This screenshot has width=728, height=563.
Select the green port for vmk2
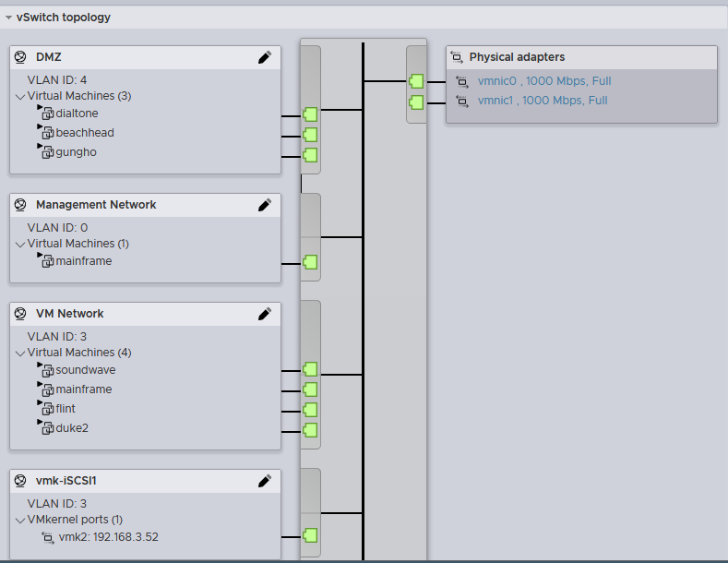310,535
